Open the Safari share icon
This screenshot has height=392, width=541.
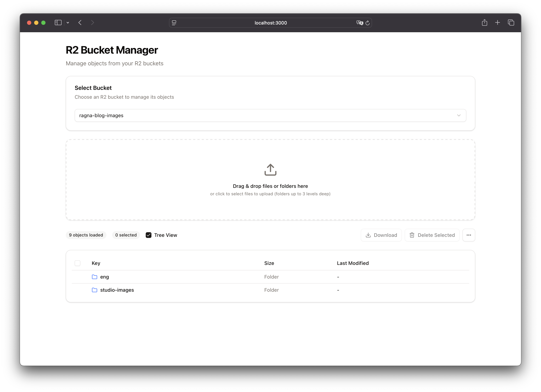coord(484,22)
